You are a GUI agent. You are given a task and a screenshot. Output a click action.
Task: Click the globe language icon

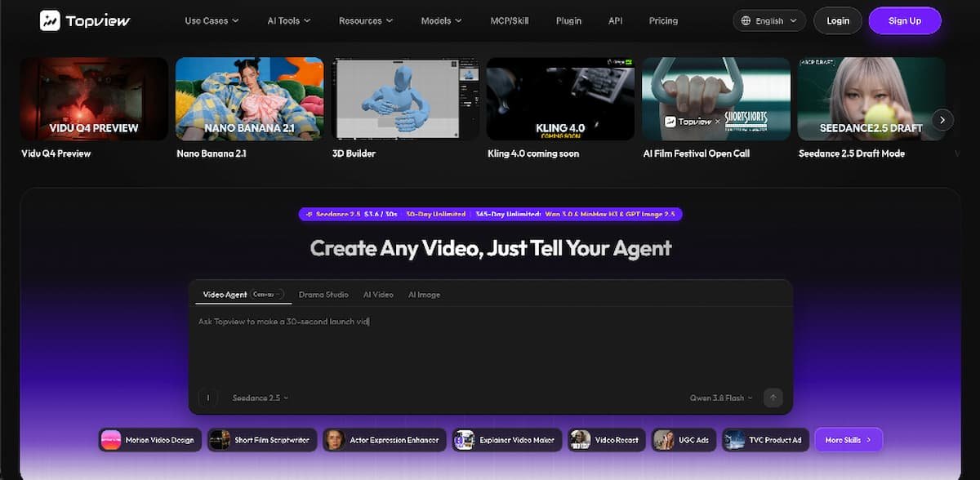746,21
